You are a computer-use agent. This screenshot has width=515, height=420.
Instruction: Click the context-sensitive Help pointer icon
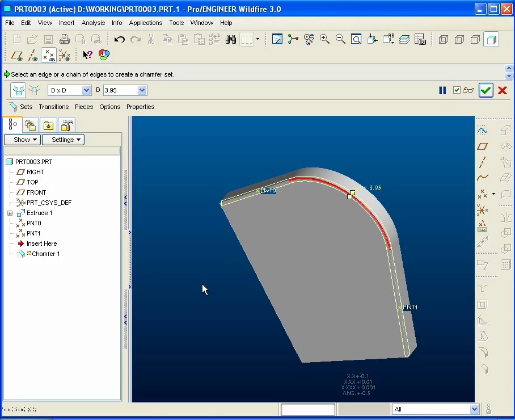[x=87, y=55]
